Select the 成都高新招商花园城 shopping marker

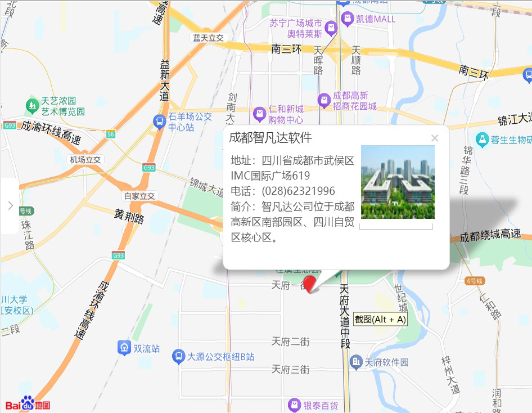coord(324,101)
